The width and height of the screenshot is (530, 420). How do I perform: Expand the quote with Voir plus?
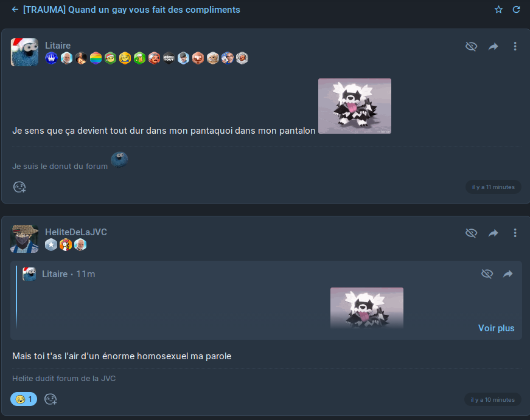point(496,328)
